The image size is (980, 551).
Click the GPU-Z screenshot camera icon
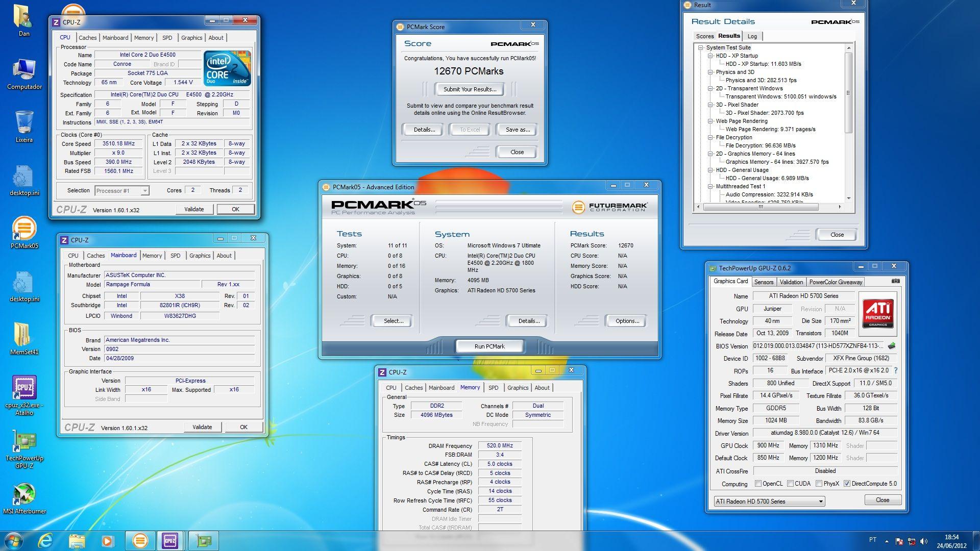pos(895,281)
